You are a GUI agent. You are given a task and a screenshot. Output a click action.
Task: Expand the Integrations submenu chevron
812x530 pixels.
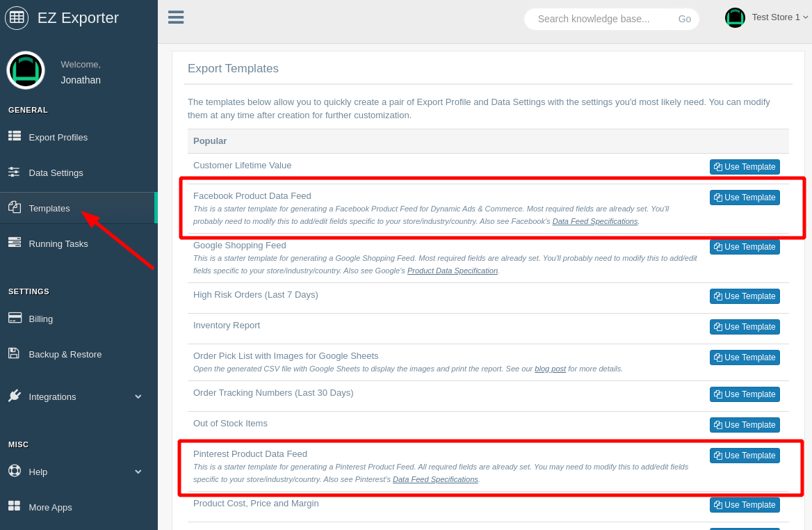coord(138,396)
